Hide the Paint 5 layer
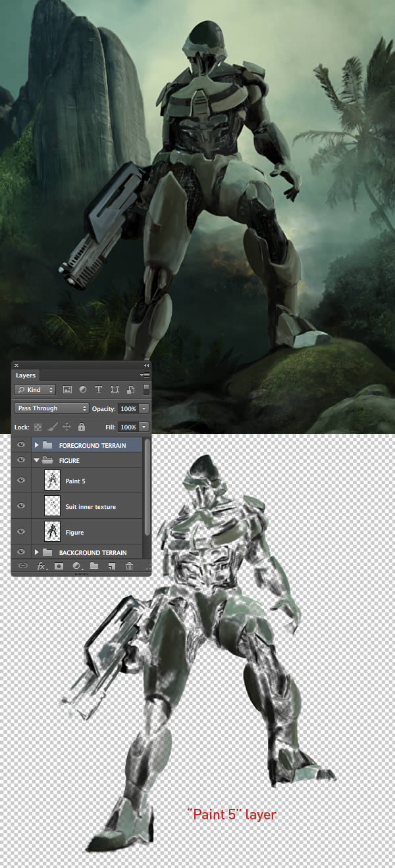Screen dimensions: 395x868 (x=21, y=481)
